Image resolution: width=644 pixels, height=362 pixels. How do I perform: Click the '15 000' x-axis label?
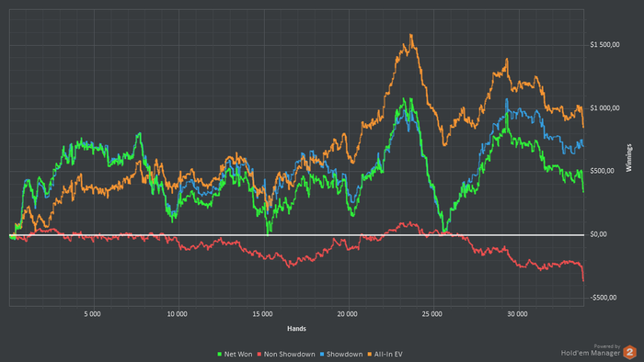click(x=262, y=314)
